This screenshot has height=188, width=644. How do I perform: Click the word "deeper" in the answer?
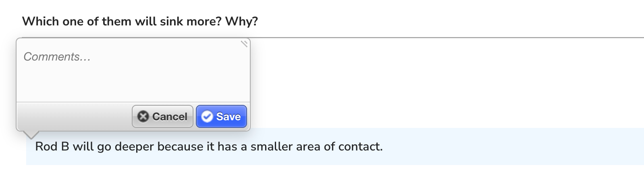[x=135, y=147]
